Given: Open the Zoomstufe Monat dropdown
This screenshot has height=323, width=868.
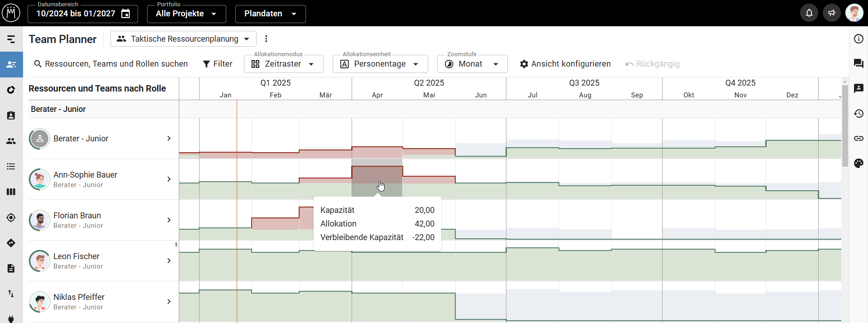Looking at the screenshot, I should (x=472, y=64).
